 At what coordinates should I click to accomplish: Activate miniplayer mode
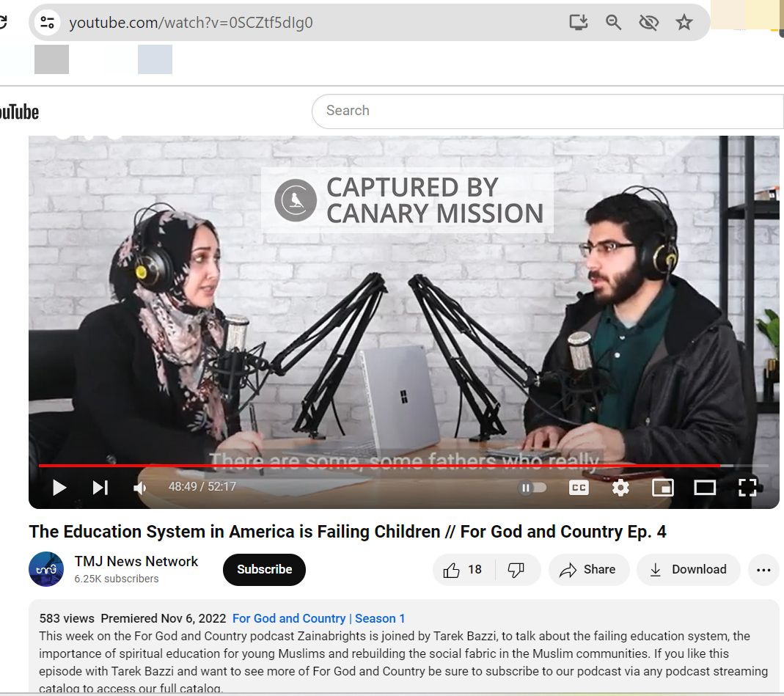pos(662,487)
